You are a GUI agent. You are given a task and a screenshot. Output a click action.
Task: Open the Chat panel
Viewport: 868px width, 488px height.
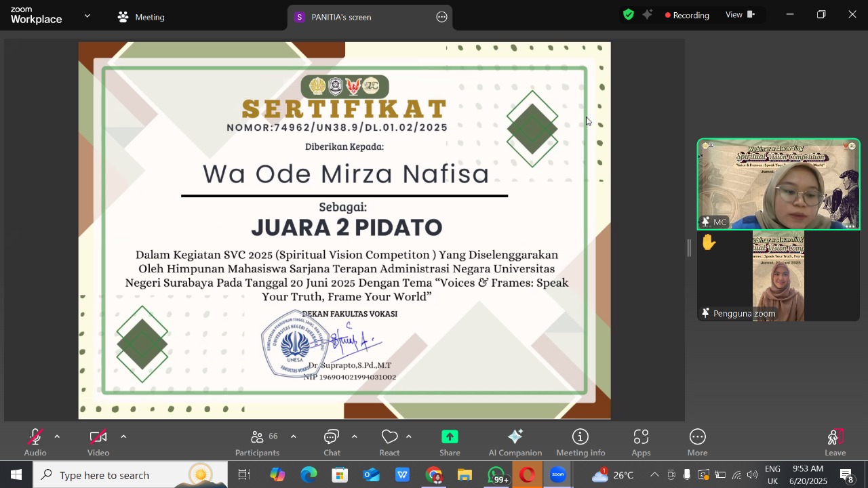332,443
